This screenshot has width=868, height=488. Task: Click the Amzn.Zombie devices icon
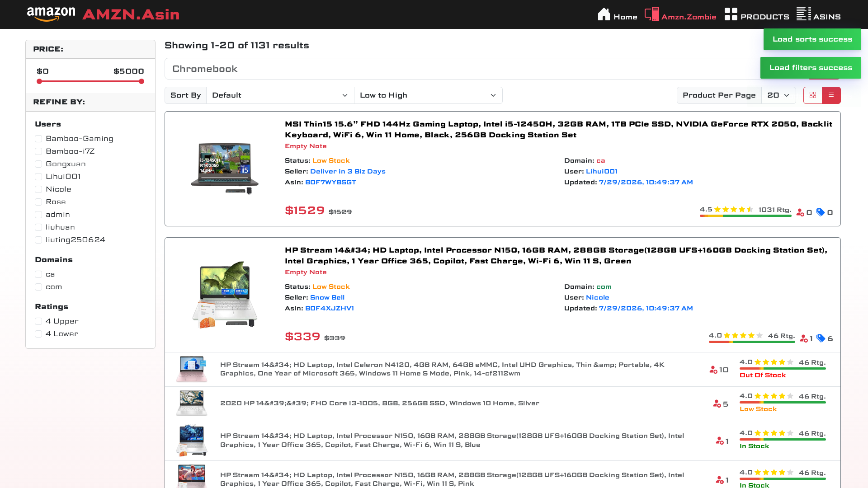click(x=652, y=14)
